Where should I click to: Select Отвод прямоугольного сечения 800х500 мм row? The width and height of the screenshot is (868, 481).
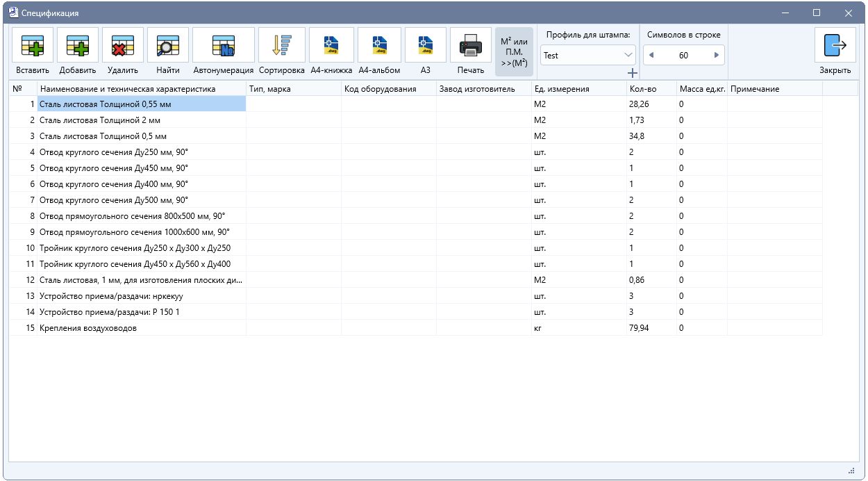(x=415, y=216)
